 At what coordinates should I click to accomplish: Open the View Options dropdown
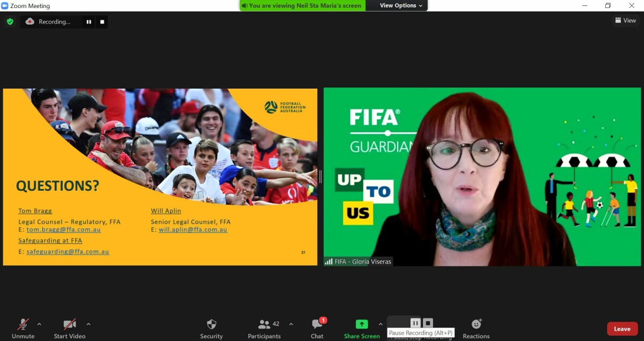[x=401, y=5]
